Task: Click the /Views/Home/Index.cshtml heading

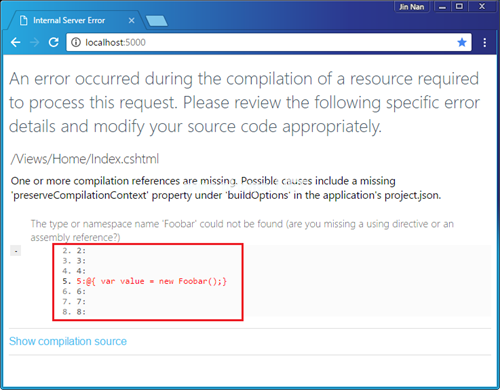Action: [85, 159]
